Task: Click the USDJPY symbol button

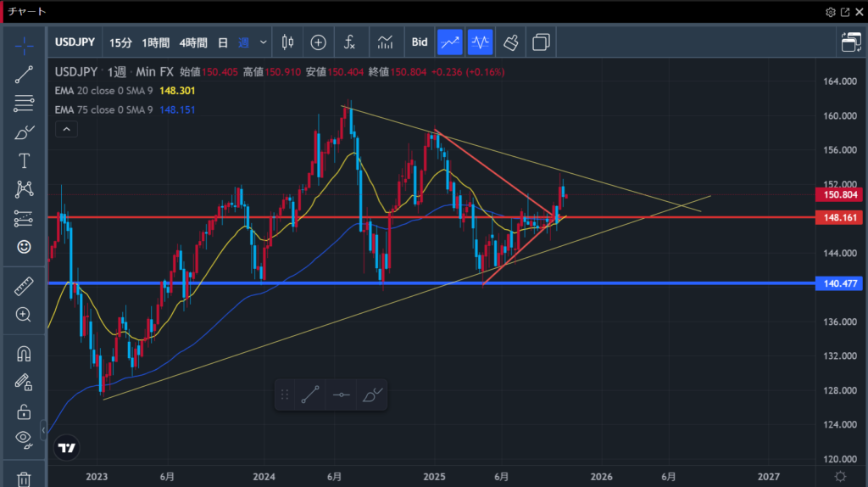Action: (75, 42)
